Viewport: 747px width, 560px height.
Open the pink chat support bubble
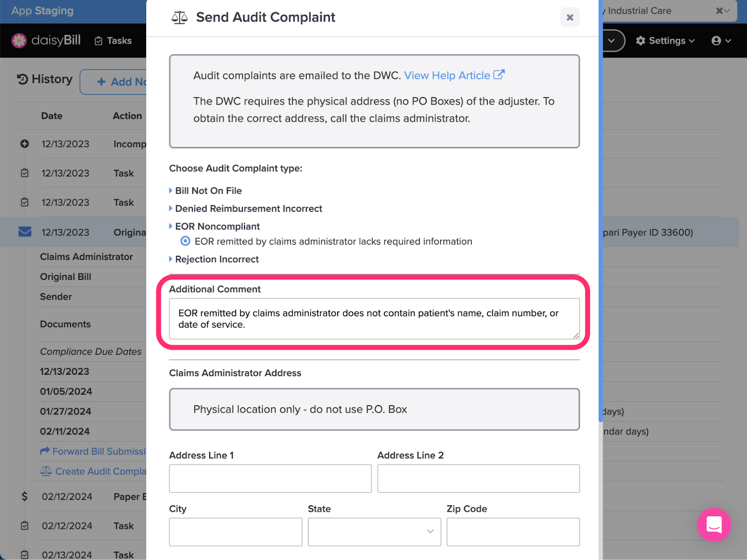point(714,525)
